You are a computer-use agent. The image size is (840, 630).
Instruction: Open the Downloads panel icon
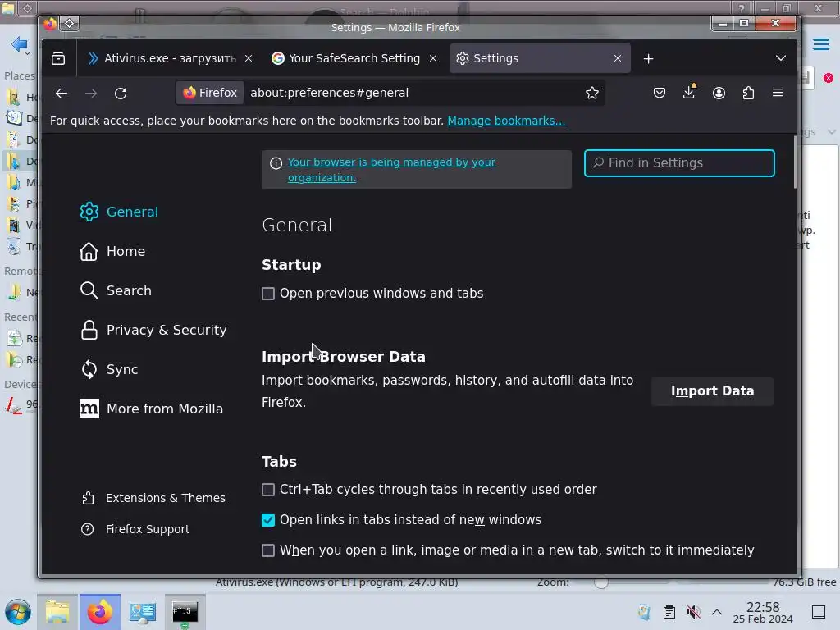pos(689,92)
